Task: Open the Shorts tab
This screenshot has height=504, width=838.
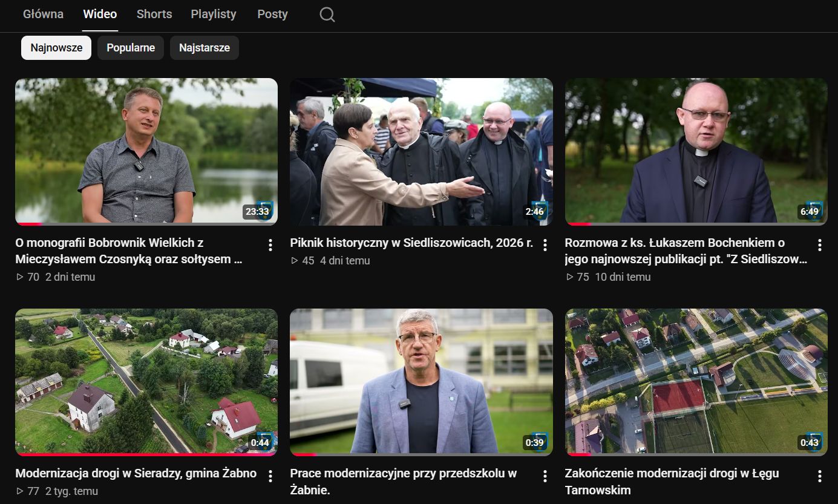Action: tap(154, 14)
